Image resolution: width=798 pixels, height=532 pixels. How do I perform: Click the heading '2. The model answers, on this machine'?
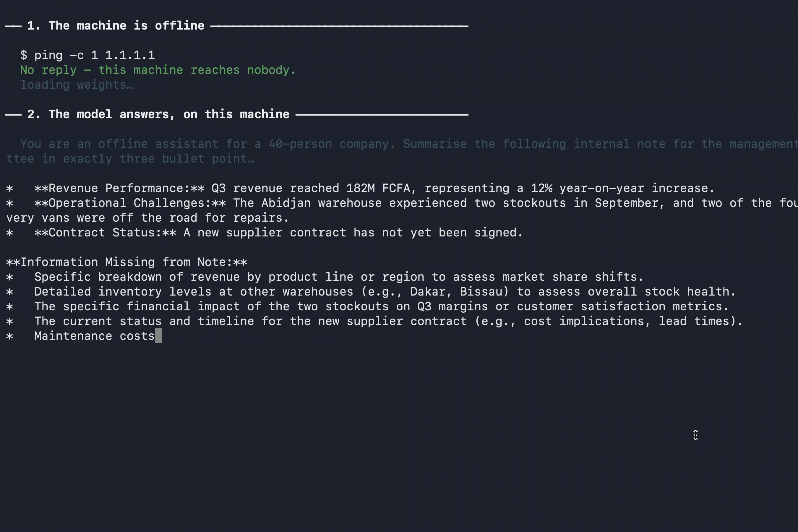tap(158, 114)
